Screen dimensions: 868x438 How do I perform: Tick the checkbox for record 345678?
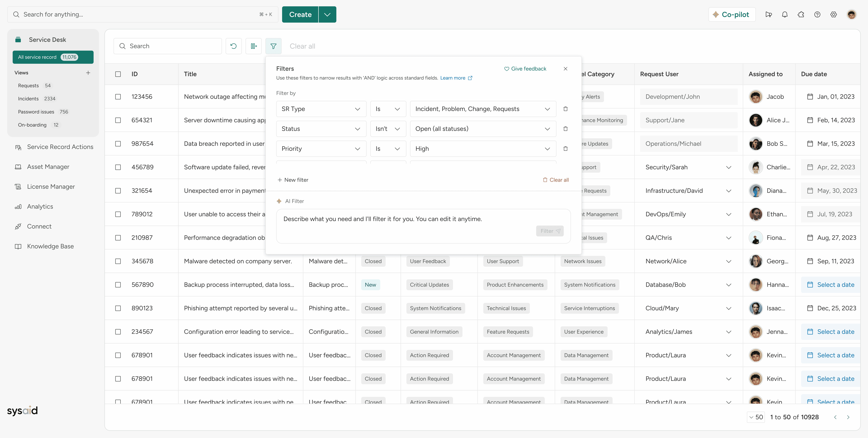(x=118, y=261)
